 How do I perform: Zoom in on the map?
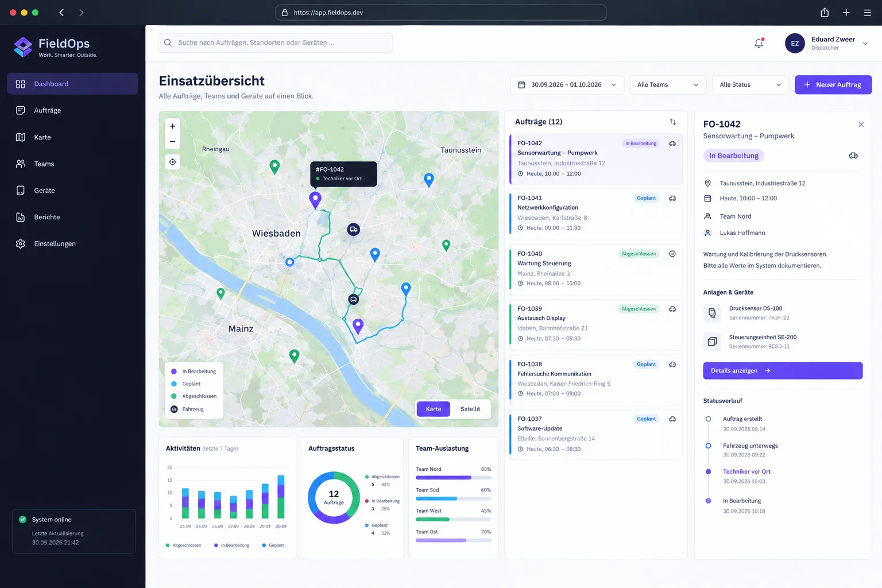point(172,126)
